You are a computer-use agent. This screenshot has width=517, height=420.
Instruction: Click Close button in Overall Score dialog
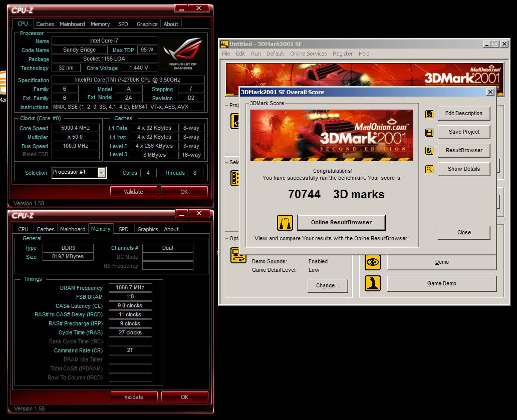click(463, 233)
